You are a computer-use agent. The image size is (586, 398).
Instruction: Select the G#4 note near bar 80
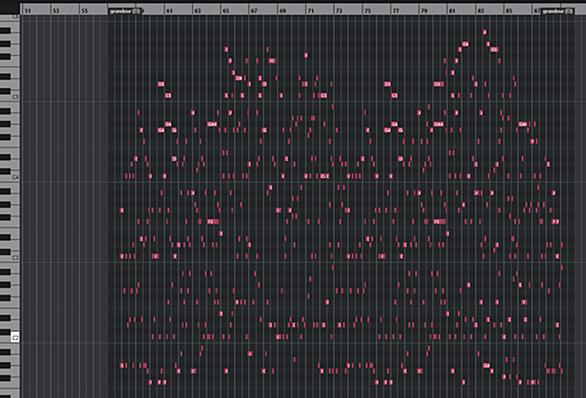[438, 124]
